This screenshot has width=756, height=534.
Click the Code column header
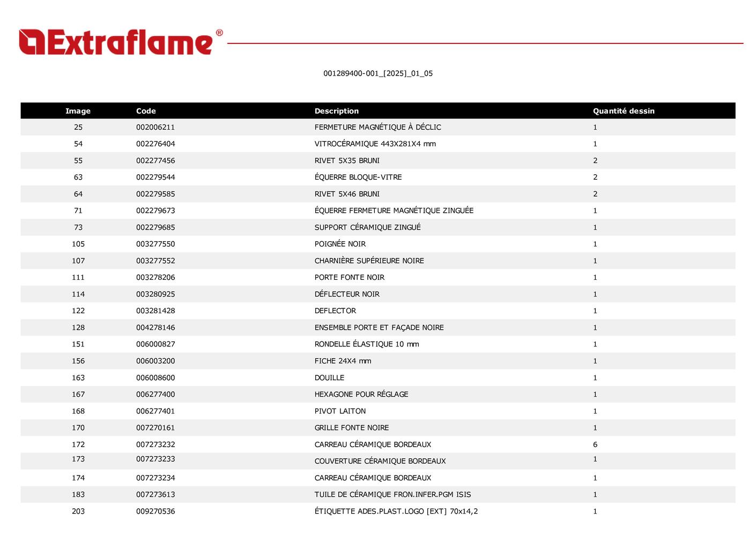pyautogui.click(x=146, y=111)
